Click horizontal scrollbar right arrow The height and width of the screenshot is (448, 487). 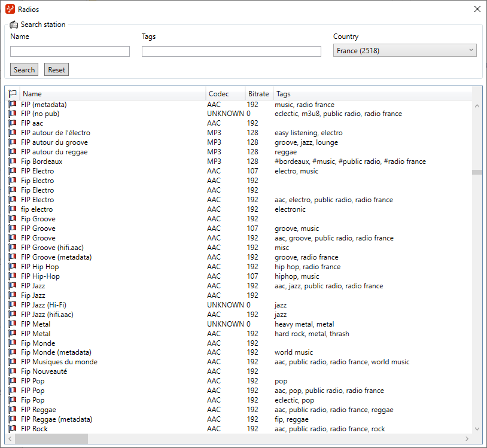(467, 438)
